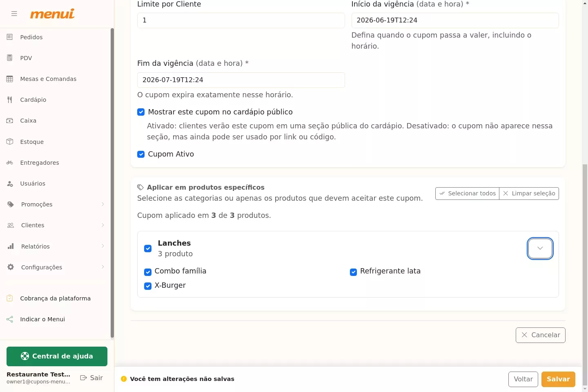Click the main page vertical scrollbar
Viewport: 588px width, 392px height.
coord(585,274)
